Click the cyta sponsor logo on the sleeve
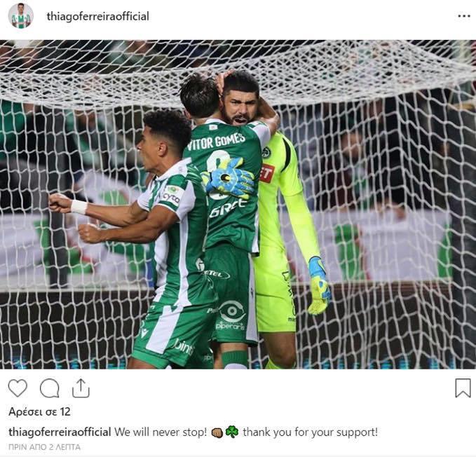The height and width of the screenshot is (457, 476). [172, 196]
